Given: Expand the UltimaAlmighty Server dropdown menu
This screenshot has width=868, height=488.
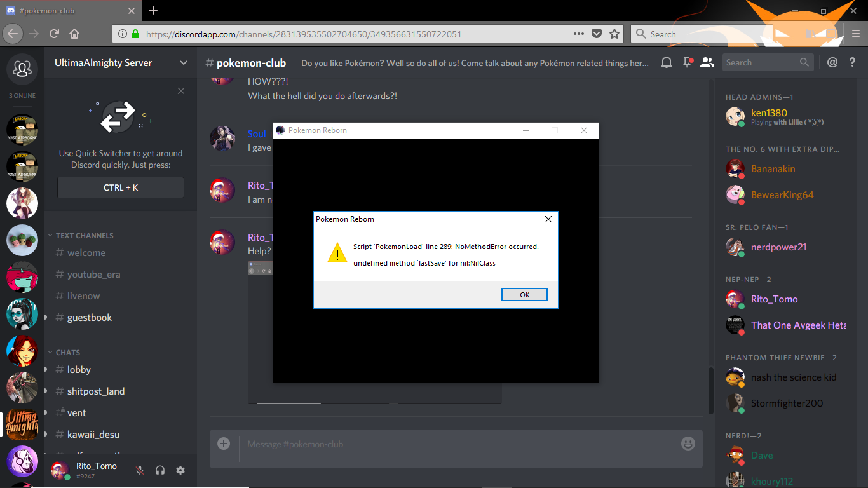Looking at the screenshot, I should [183, 63].
